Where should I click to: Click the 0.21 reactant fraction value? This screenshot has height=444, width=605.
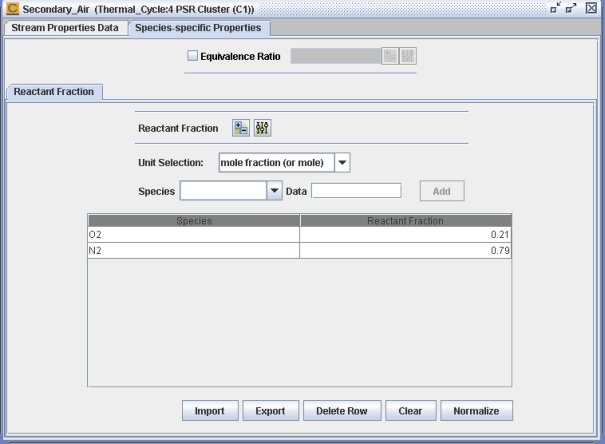tap(406, 235)
